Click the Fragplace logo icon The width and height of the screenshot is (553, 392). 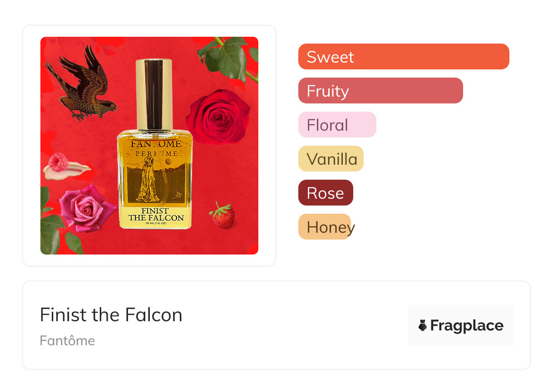423,325
